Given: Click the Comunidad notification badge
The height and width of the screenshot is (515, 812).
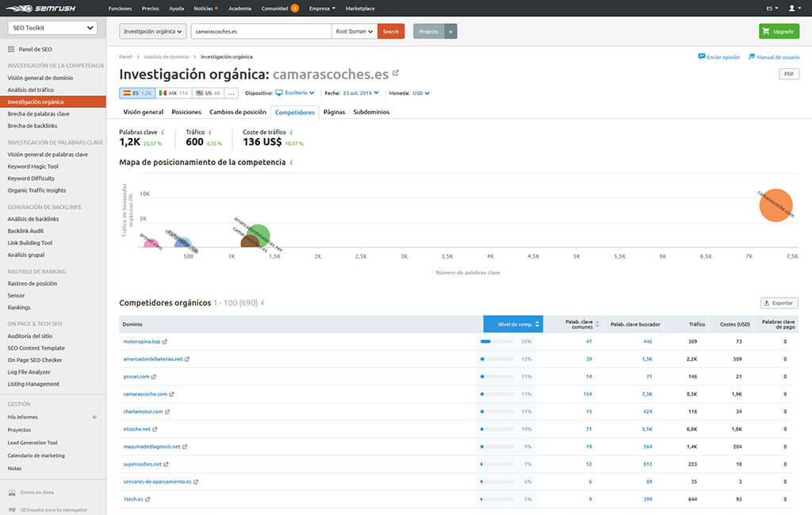Looking at the screenshot, I should tap(295, 8).
